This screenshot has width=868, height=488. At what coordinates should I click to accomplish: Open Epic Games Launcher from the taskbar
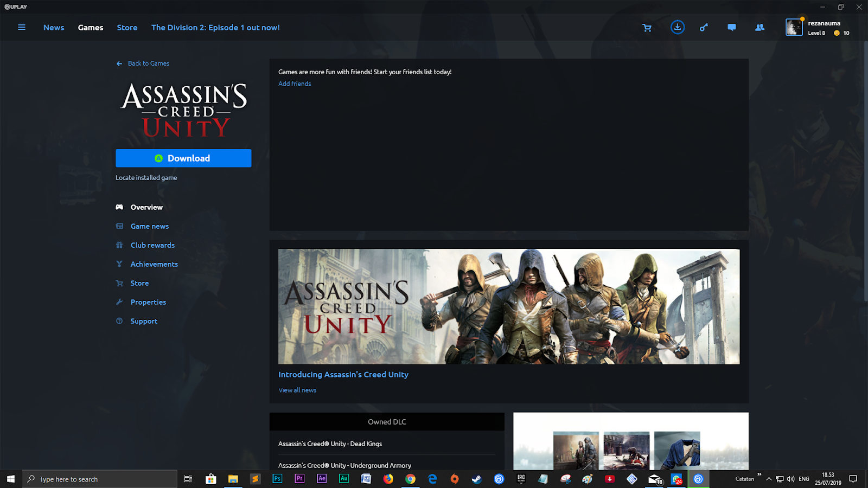pyautogui.click(x=521, y=479)
